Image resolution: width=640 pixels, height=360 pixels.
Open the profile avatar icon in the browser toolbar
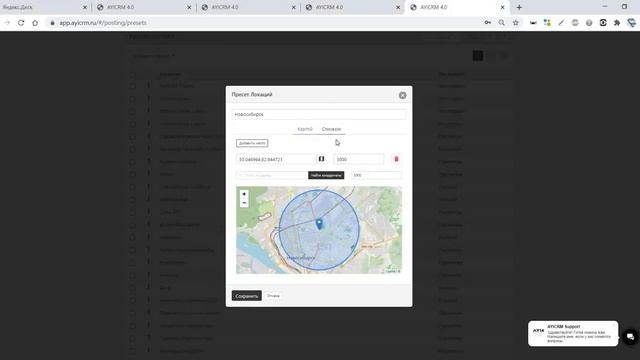[631, 23]
